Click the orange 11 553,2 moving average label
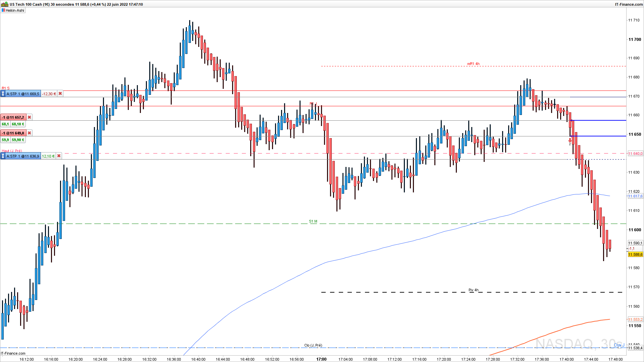 (x=635, y=320)
